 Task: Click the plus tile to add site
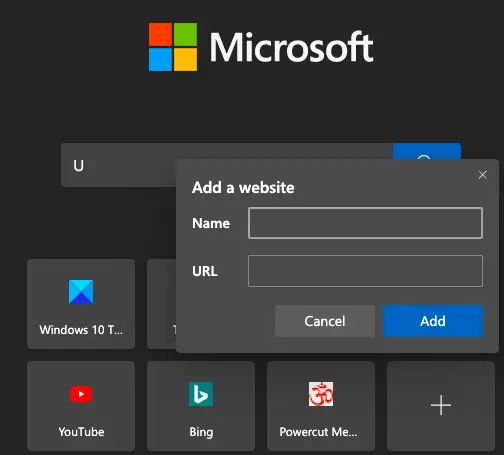click(441, 406)
